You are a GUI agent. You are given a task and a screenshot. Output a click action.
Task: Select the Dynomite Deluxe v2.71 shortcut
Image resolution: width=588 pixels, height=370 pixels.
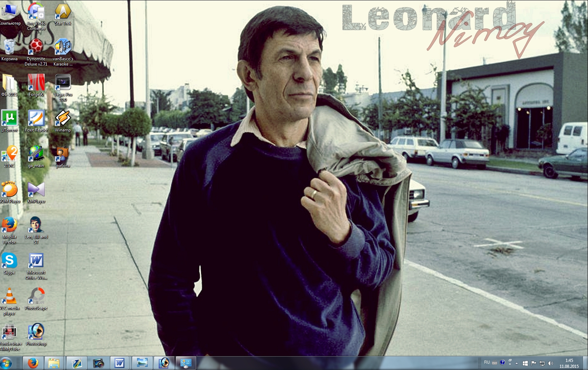click(36, 53)
